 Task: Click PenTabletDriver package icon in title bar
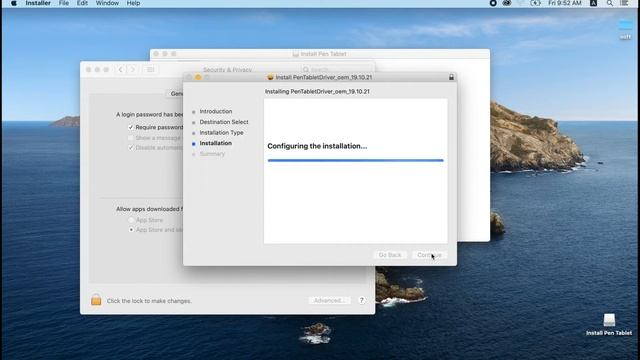click(270, 77)
